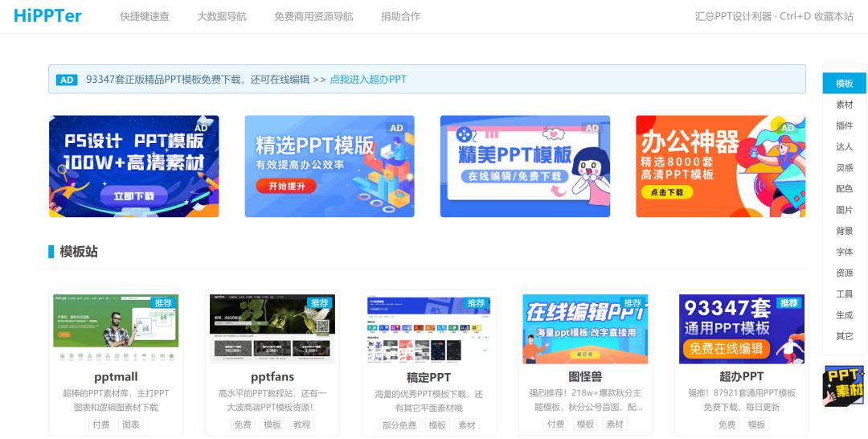Click 推荐 badge on 图怪兽 card
Screen dimensions: 868x439
pyautogui.click(x=633, y=303)
